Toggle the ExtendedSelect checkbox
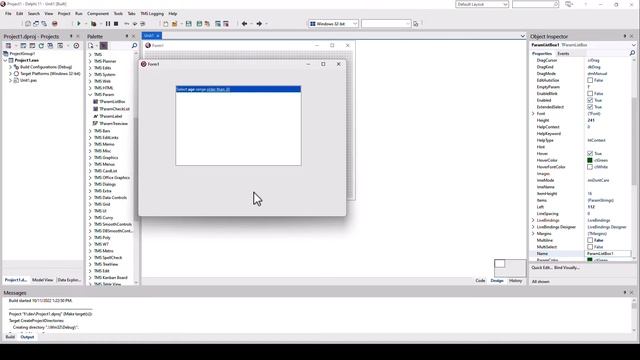640x360 pixels. tap(590, 107)
